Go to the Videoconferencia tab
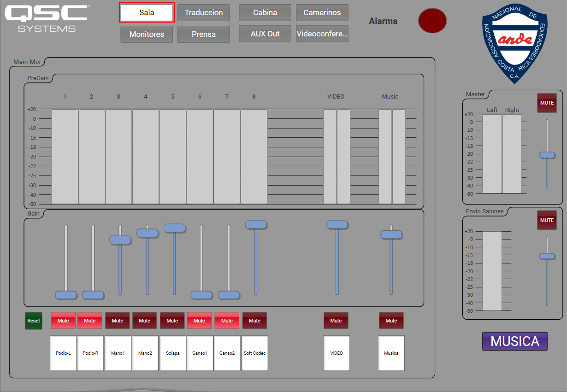The height and width of the screenshot is (392, 567). coord(322,34)
